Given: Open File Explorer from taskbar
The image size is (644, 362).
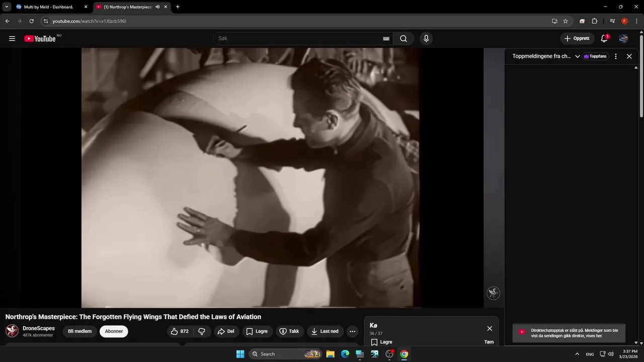Looking at the screenshot, I should (x=330, y=354).
